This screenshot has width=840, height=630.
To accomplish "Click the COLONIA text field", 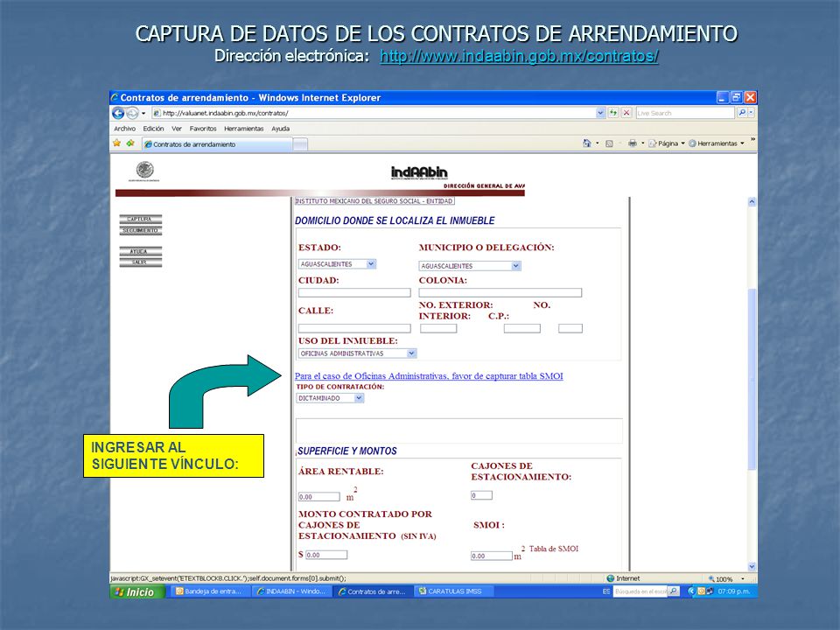I will tap(500, 292).
